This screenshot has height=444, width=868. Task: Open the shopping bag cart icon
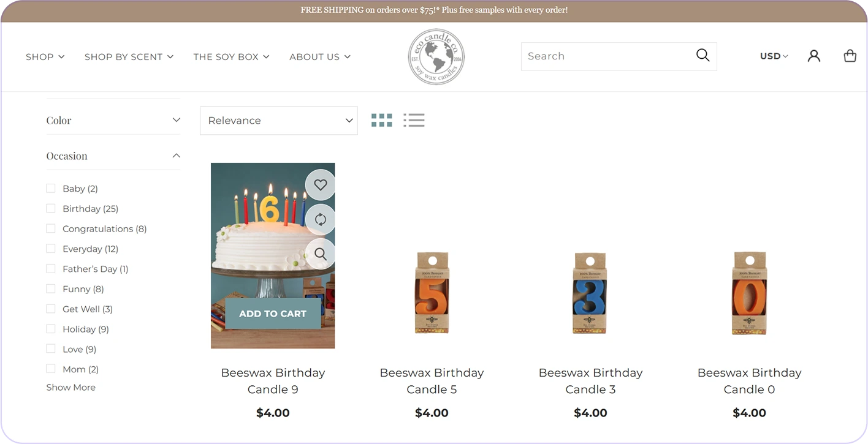pos(850,56)
